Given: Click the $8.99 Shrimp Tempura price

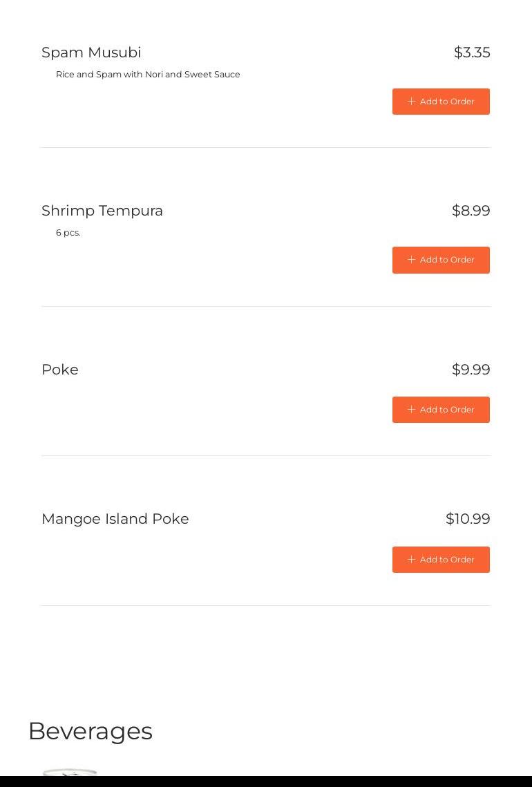Looking at the screenshot, I should tap(471, 211).
